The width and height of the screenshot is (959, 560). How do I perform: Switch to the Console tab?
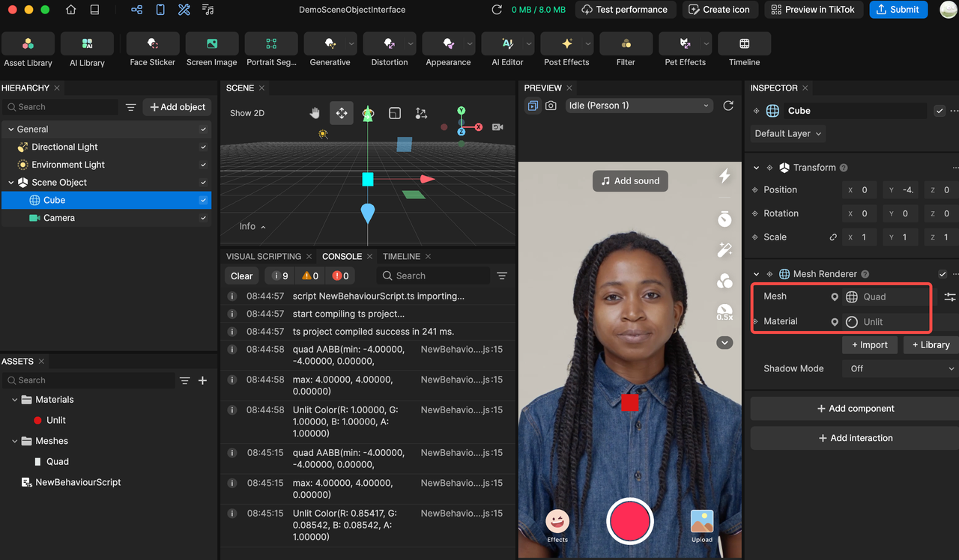342,256
